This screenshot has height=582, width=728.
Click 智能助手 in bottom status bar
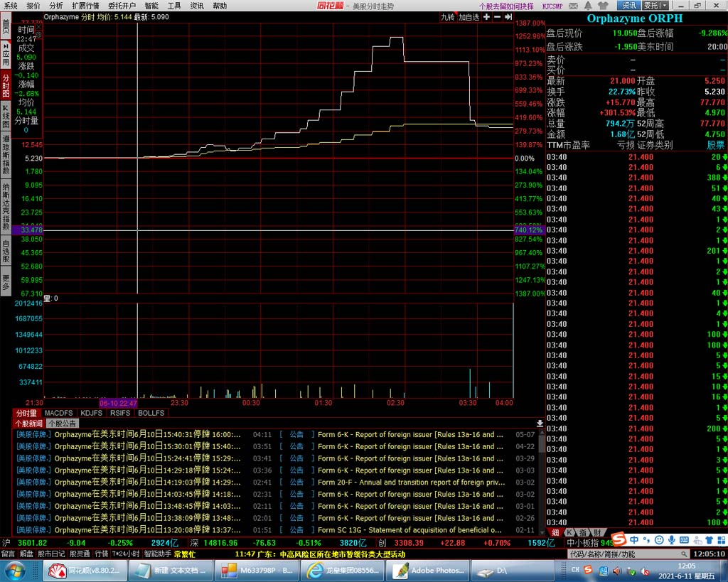point(157,554)
